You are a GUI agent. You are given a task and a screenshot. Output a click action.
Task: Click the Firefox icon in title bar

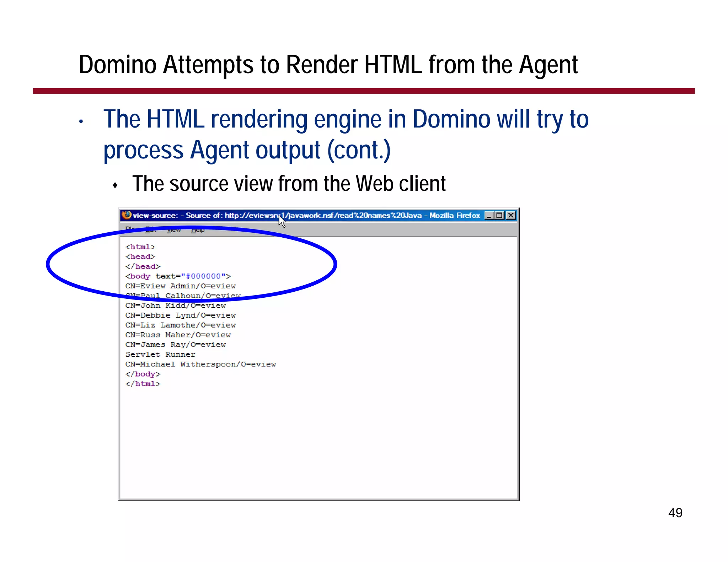click(127, 215)
